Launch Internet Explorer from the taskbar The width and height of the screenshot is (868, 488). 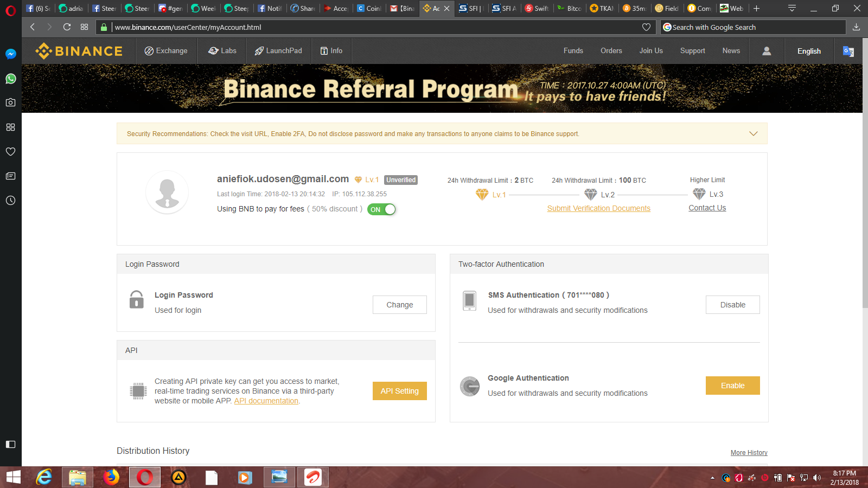44,477
